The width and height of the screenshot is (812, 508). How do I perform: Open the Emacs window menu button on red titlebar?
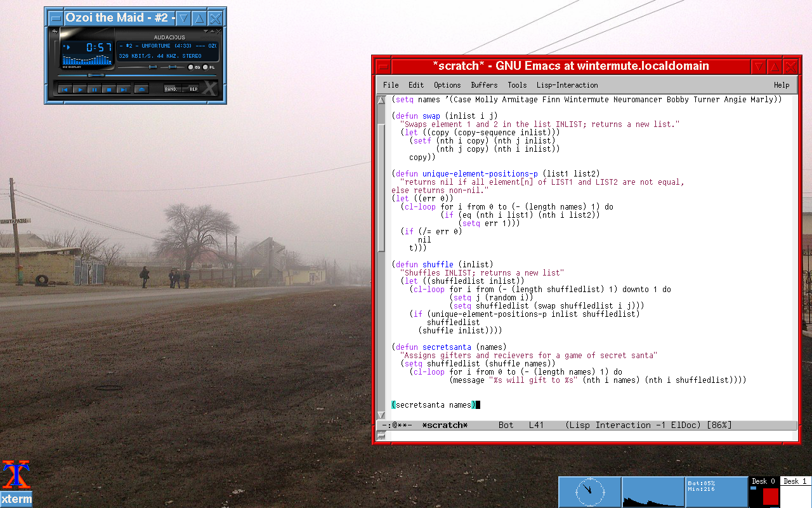[x=383, y=66]
